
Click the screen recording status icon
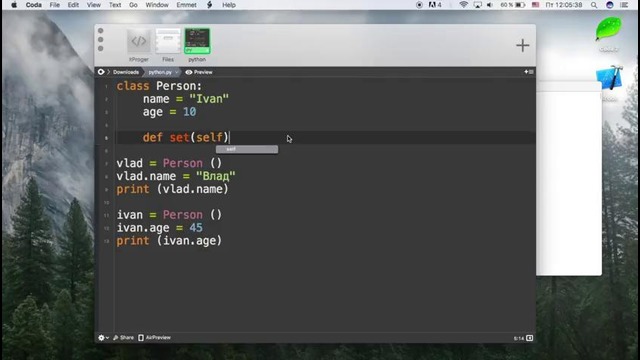[x=419, y=5]
